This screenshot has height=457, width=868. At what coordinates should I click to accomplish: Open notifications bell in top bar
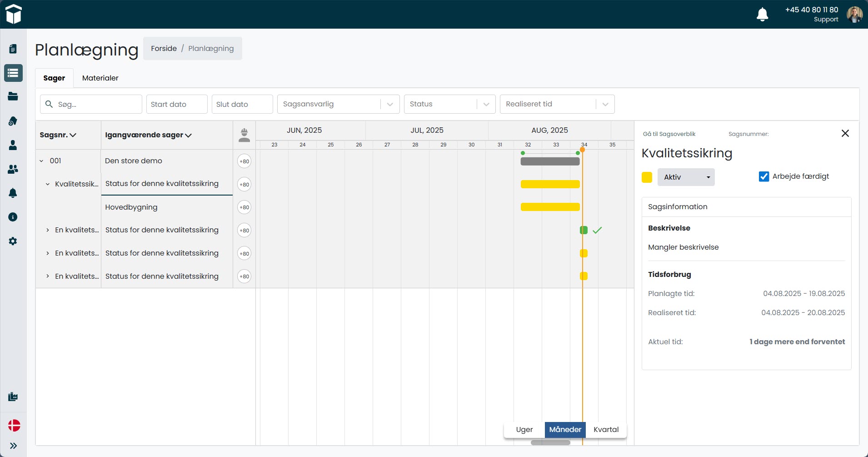pos(762,15)
